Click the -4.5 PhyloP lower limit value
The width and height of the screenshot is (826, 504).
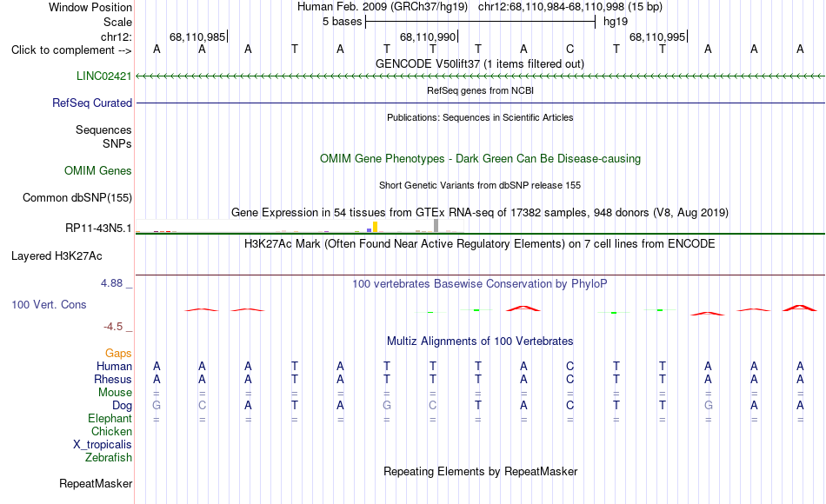[x=113, y=327]
